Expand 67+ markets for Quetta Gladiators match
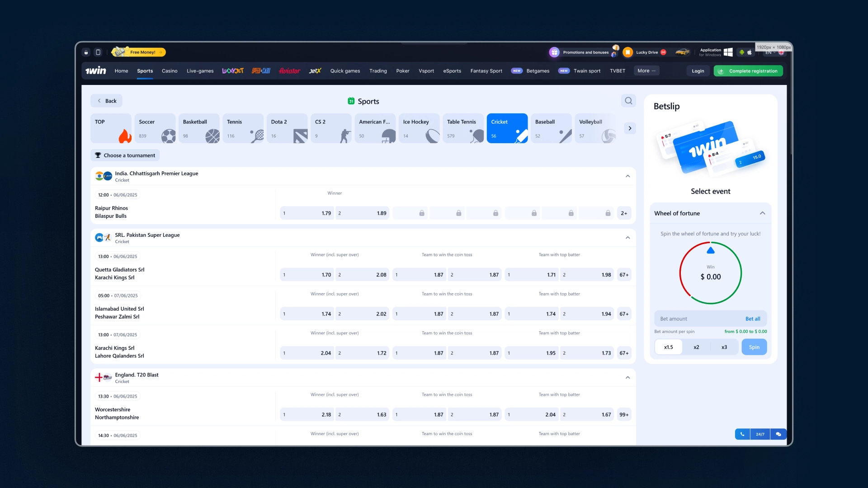This screenshot has width=868, height=488. click(x=624, y=275)
